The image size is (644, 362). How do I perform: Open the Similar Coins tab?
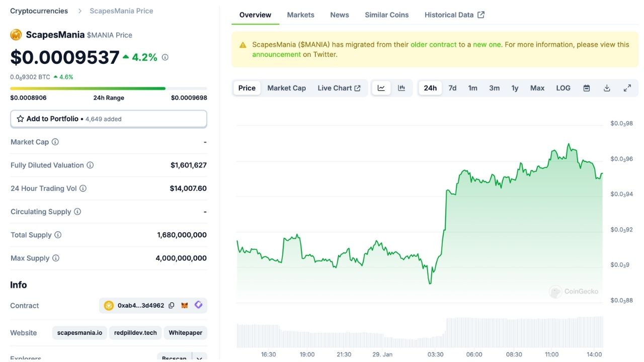coord(386,15)
